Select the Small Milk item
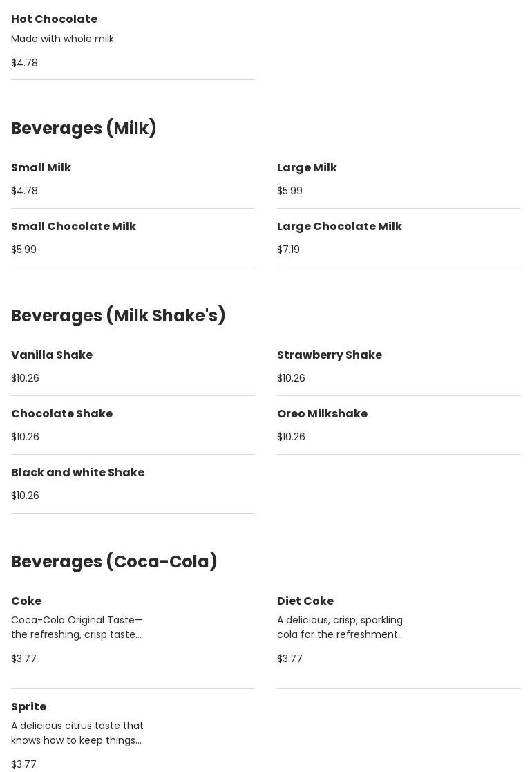The image size is (532, 772). [41, 168]
